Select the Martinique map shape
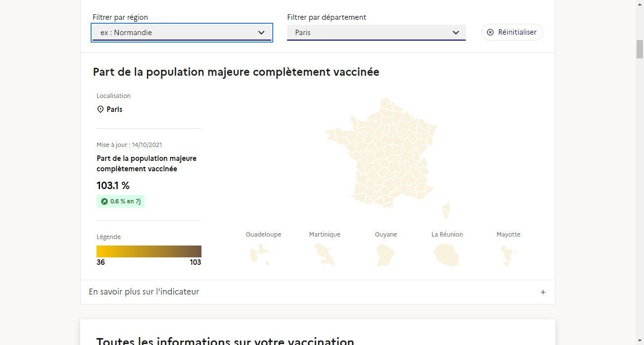The image size is (644, 345). click(325, 255)
